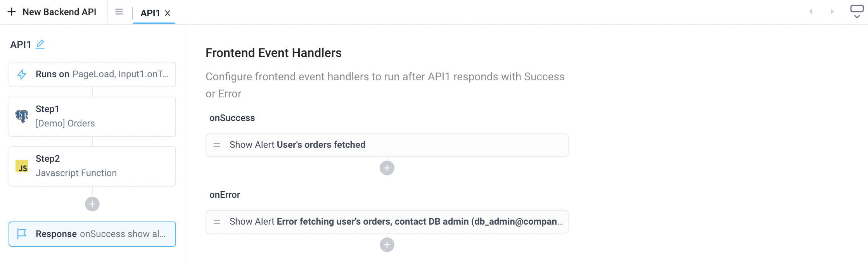The width and height of the screenshot is (868, 263).
Task: Select the Step1 [Demo] Orders block
Action: pyautogui.click(x=92, y=116)
